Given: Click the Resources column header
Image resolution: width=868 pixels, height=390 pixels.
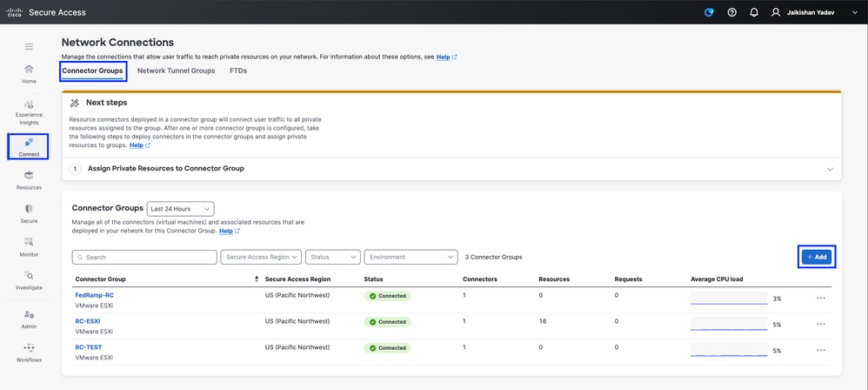Looking at the screenshot, I should tap(554, 279).
